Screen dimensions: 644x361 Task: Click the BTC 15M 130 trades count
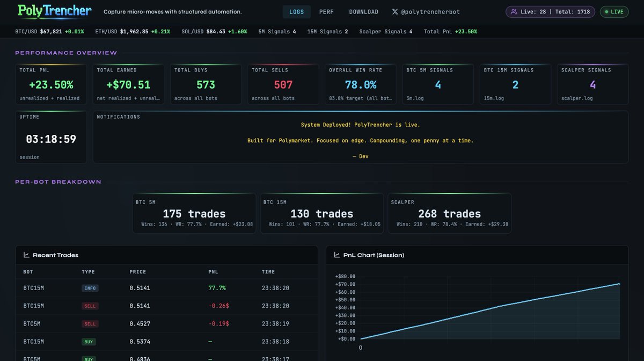[x=322, y=214]
